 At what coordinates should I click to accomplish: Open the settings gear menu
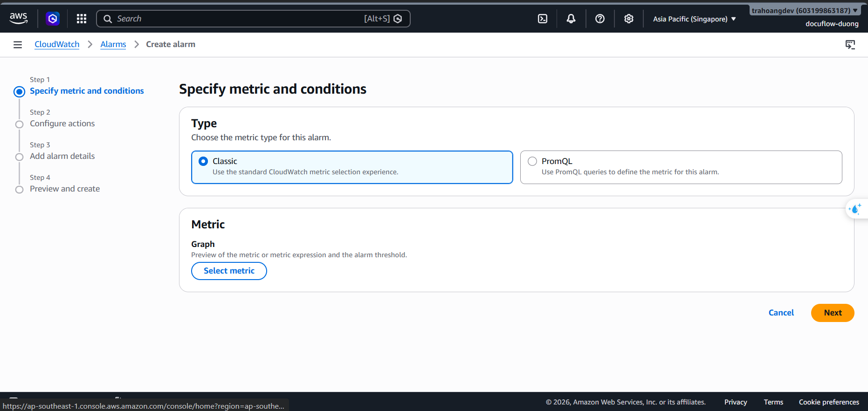tap(629, 19)
